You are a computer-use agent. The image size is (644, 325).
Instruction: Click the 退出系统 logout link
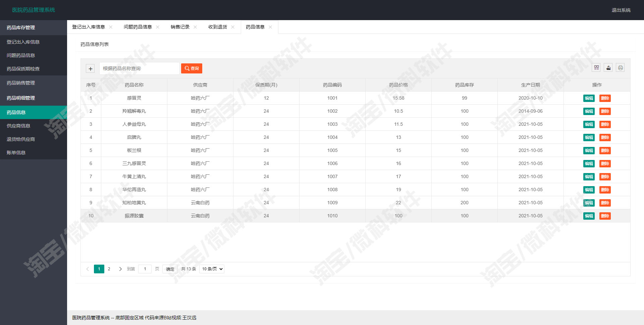[x=621, y=10]
